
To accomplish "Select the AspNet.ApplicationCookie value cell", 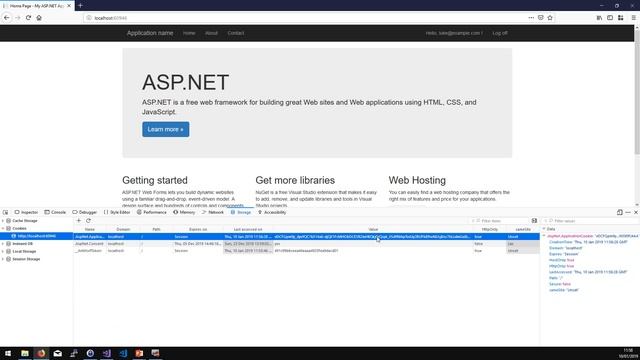I will [372, 237].
